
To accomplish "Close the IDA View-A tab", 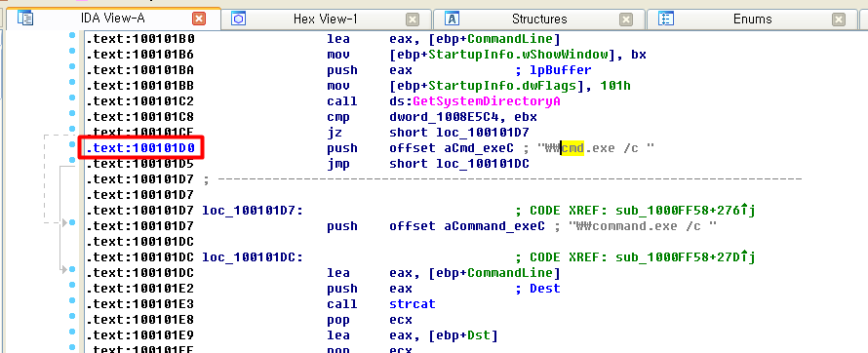I will tap(199, 20).
